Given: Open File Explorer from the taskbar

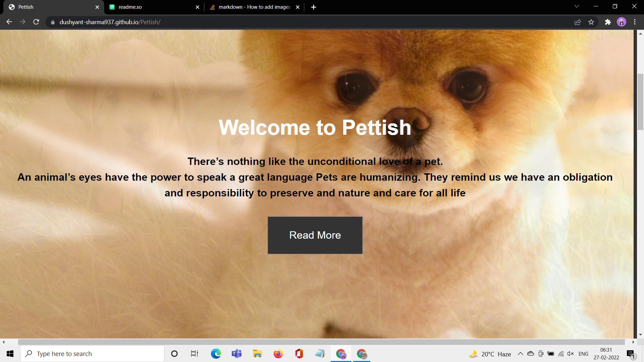Looking at the screenshot, I should (257, 354).
